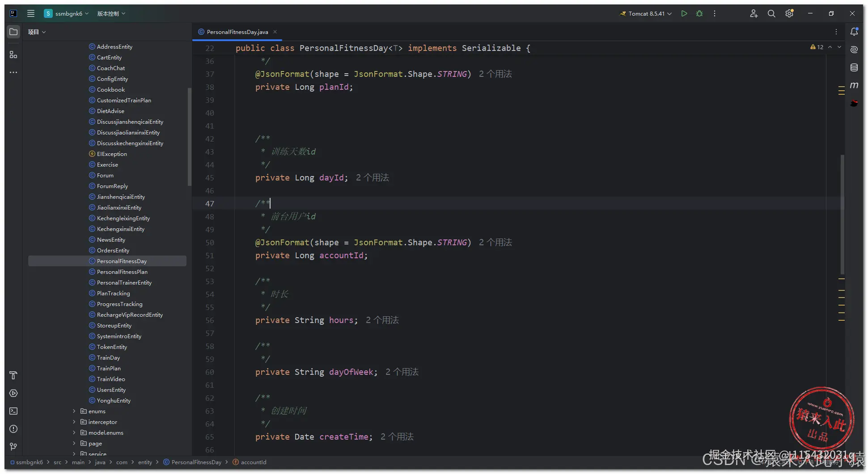
Task: Expand the model.enums folder
Action: 74,432
